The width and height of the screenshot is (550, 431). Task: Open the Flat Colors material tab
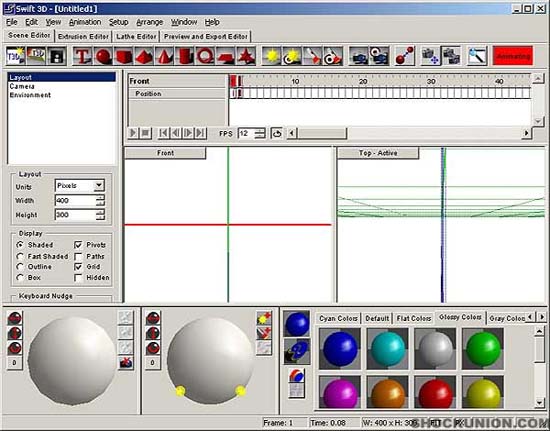[414, 318]
